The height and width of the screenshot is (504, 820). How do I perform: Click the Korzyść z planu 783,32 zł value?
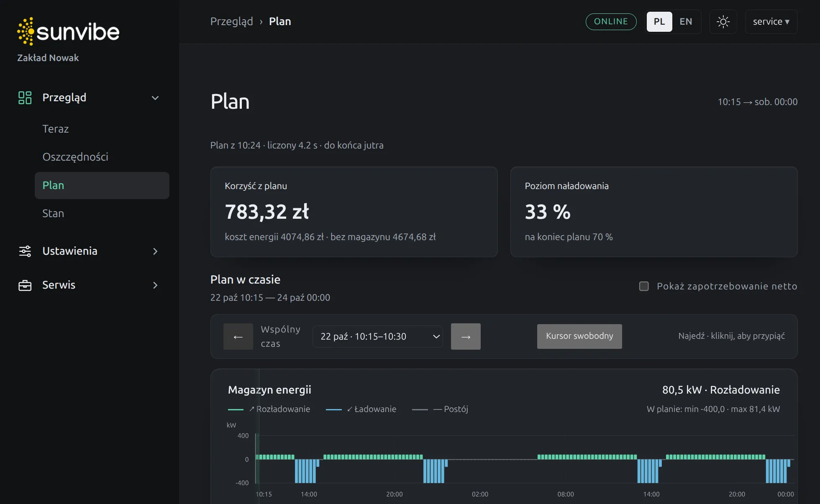(x=267, y=212)
